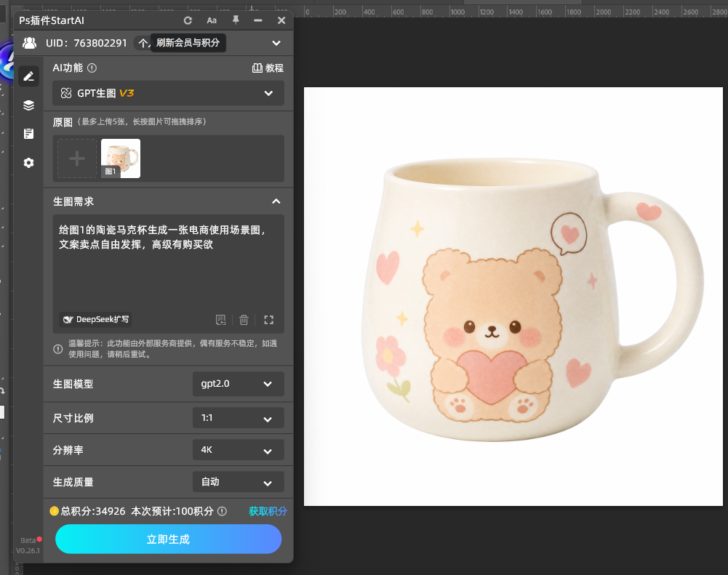This screenshot has width=728, height=575.
Task: Select the mug thumbnail labeled 图1
Action: pos(121,158)
